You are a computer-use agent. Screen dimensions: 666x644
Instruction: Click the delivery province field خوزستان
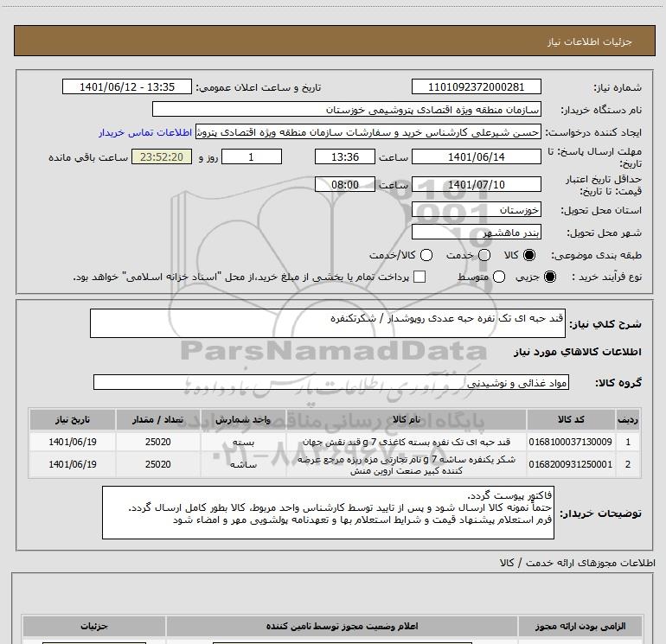point(476,209)
